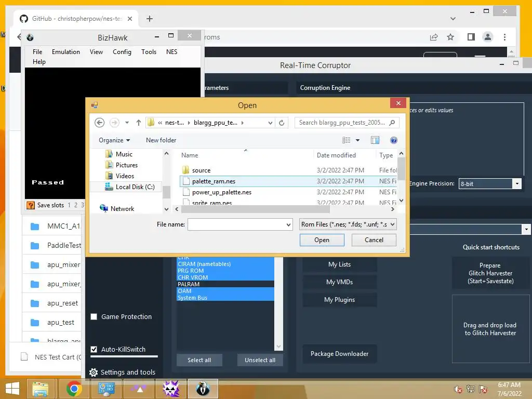
Task: Expand the Chrome tab search chevron
Action: point(453,19)
